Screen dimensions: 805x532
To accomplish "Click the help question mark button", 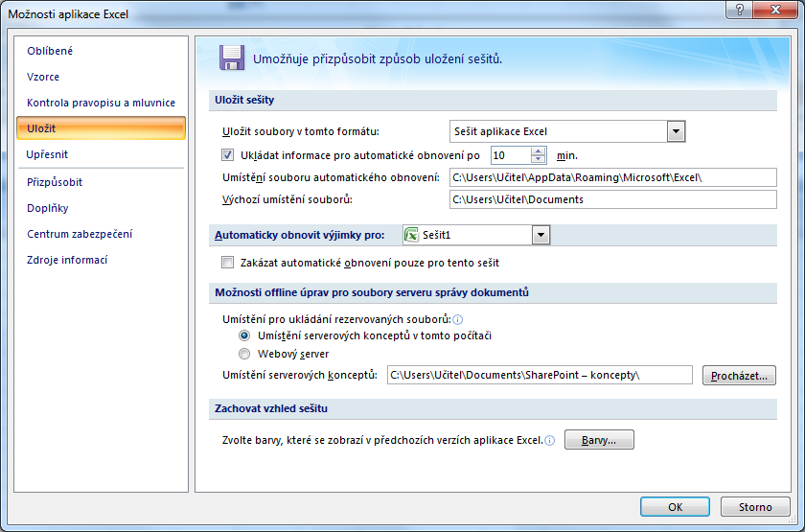I will [x=740, y=10].
